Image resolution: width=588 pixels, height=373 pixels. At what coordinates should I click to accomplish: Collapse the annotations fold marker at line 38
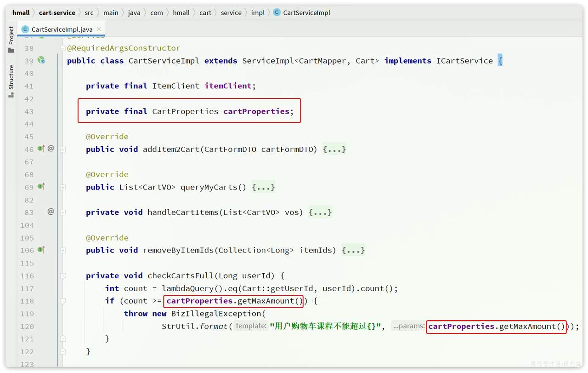coord(63,48)
